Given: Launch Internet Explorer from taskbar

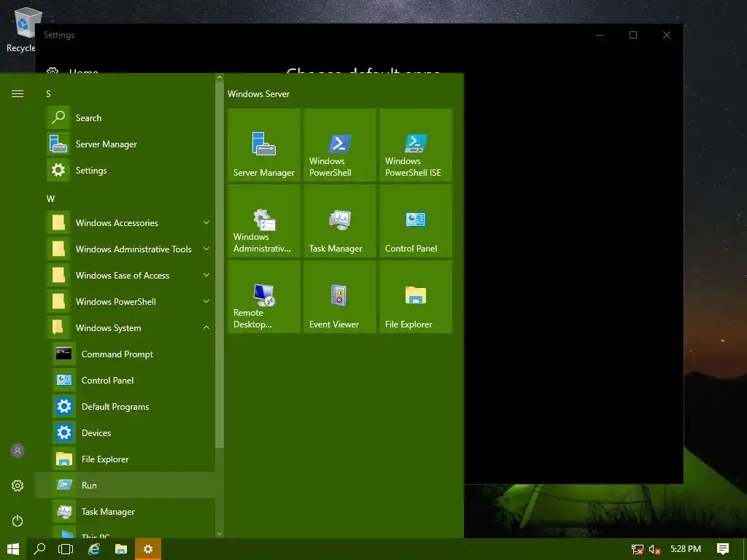Looking at the screenshot, I should [94, 549].
